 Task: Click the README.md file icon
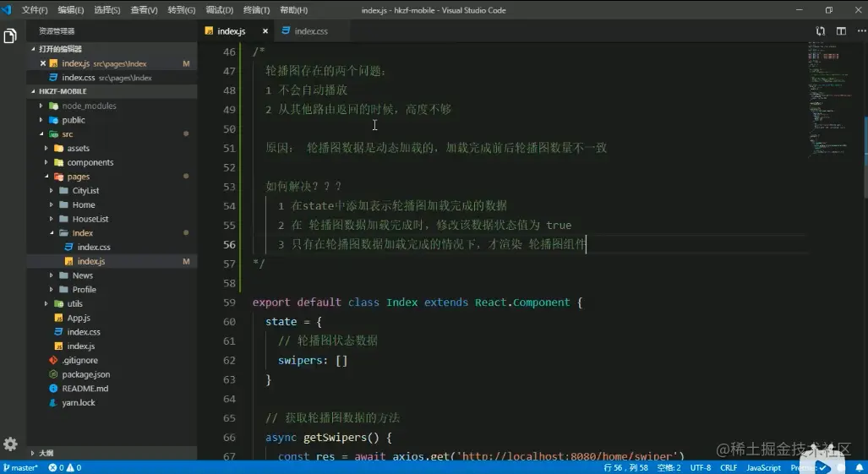click(x=53, y=389)
